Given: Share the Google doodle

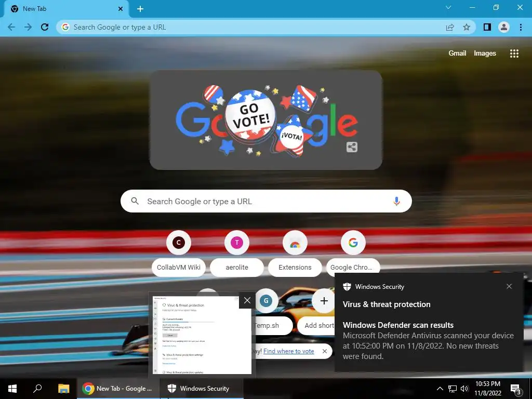Looking at the screenshot, I should (352, 147).
